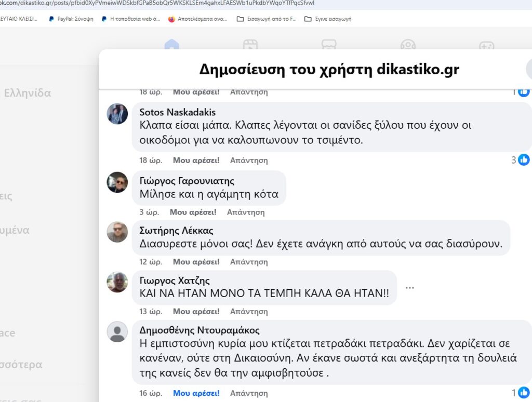Open the Reels video icon
This screenshot has height=402, width=532.
click(250, 45)
